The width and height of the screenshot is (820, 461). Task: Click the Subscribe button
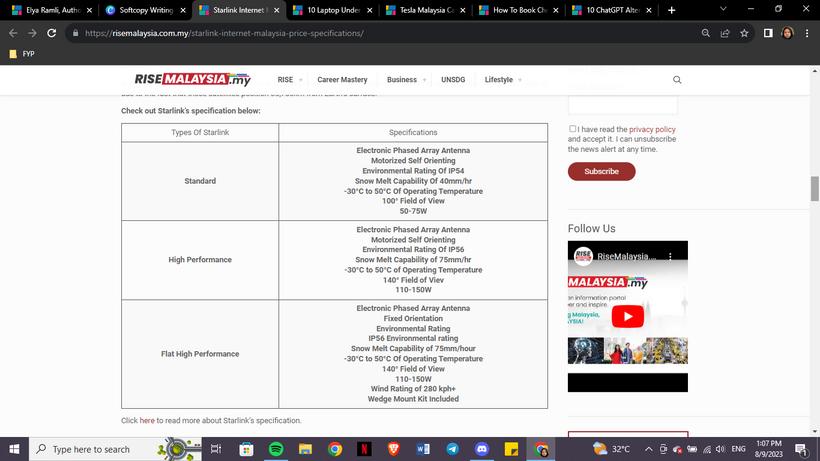coord(601,171)
